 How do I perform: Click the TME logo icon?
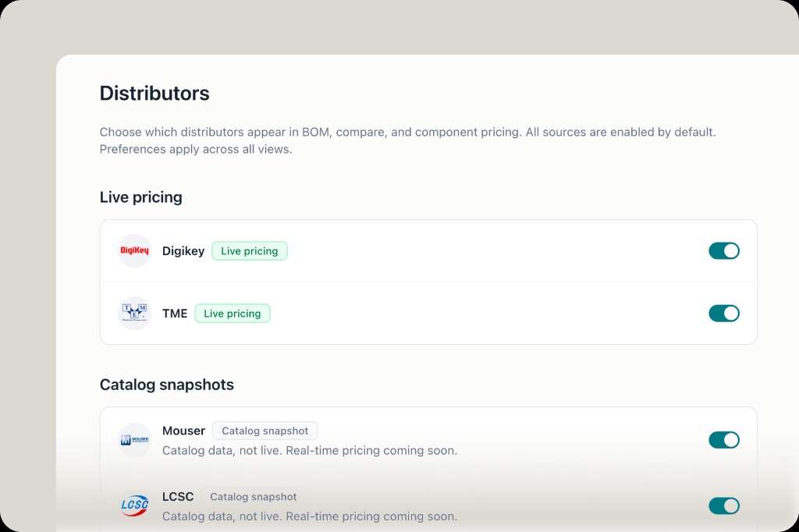click(134, 314)
